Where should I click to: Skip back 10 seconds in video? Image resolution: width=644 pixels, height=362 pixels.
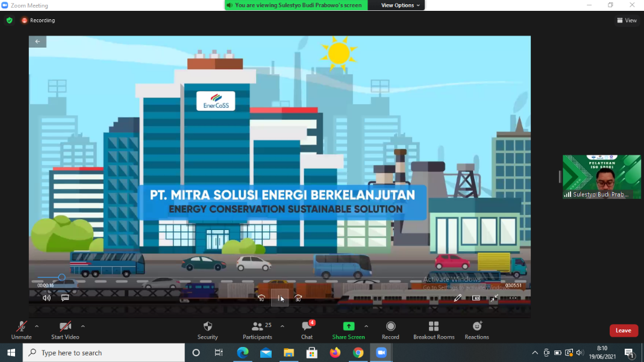point(261,298)
